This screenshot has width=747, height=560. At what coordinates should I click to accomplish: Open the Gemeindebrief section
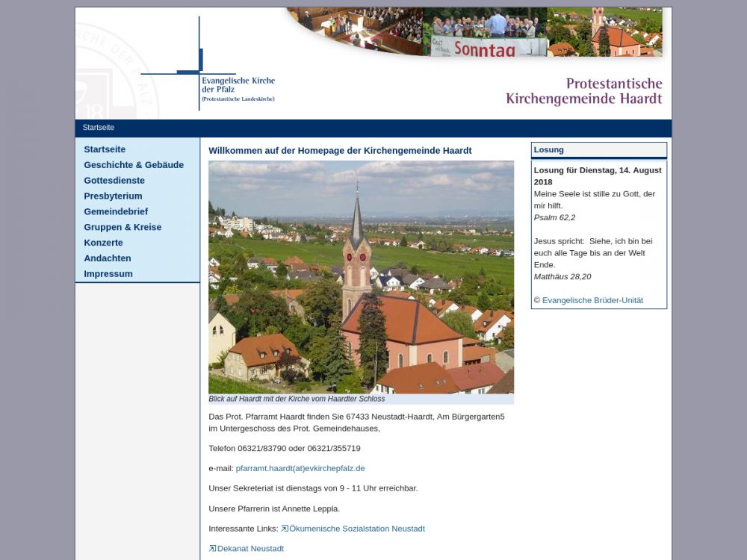tap(116, 212)
